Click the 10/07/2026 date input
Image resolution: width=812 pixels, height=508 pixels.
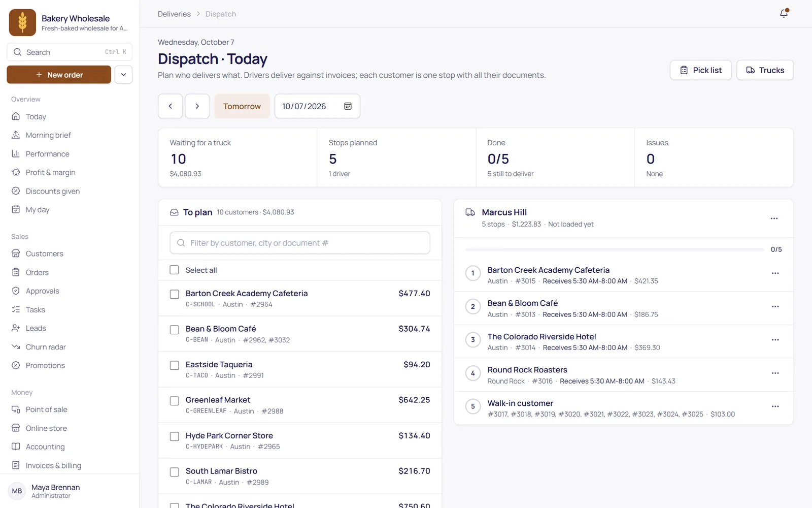pyautogui.click(x=317, y=106)
